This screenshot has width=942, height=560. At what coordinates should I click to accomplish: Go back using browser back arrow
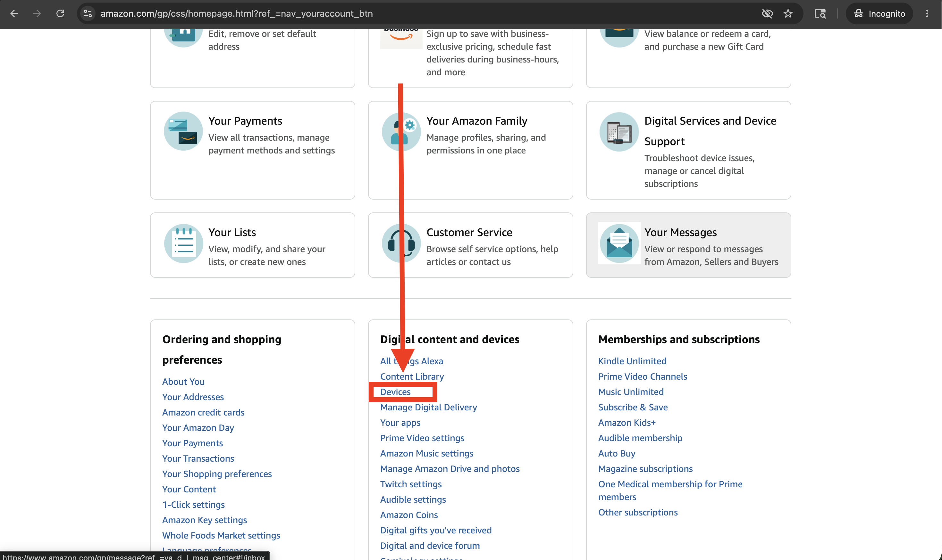tap(14, 13)
